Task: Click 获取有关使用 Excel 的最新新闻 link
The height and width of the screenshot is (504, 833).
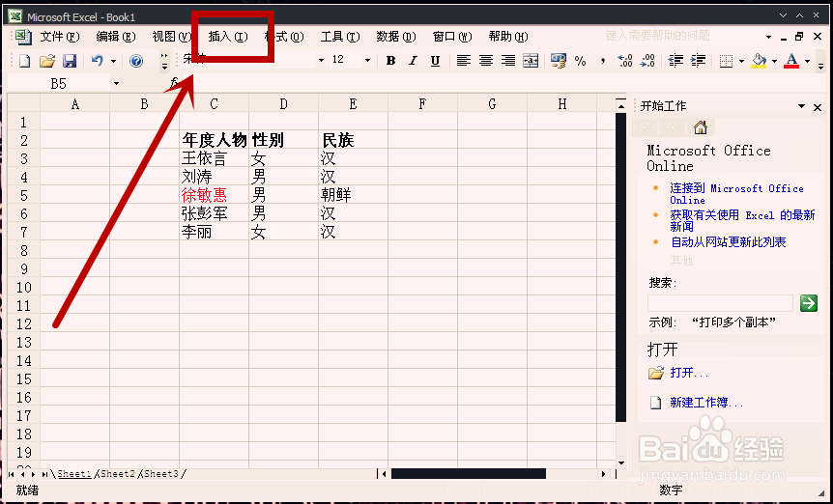Action: 742,221
